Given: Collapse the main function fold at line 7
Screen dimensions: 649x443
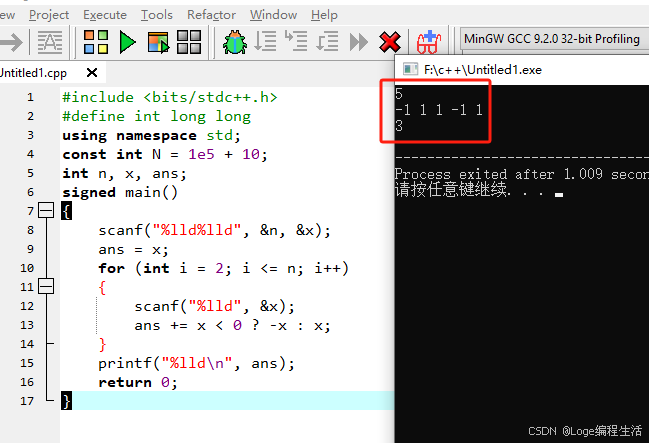Looking at the screenshot, I should [46, 210].
